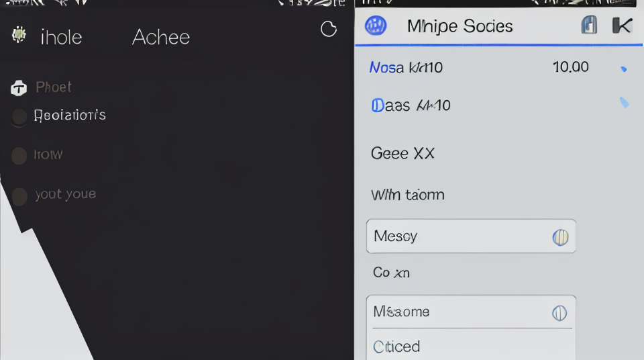Image resolution: width=644 pixels, height=360 pixels.
Task: Toggle the radio circle beside yout youe
Action: [19, 196]
